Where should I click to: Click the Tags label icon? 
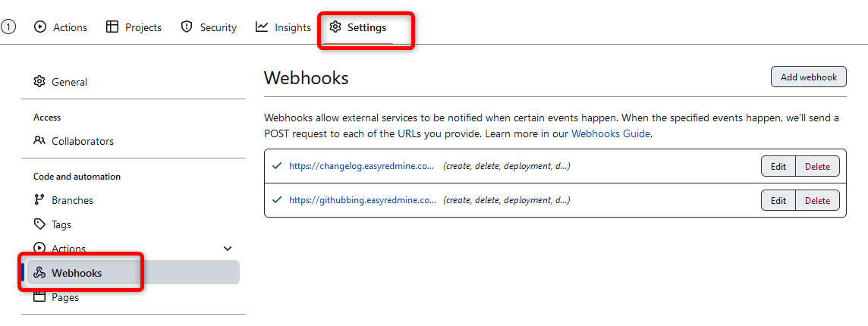39,224
